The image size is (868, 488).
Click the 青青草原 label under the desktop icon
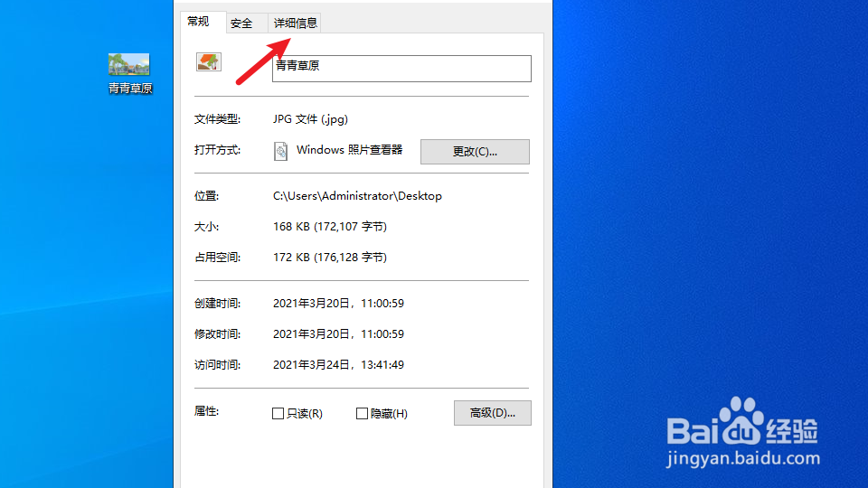[x=130, y=89]
